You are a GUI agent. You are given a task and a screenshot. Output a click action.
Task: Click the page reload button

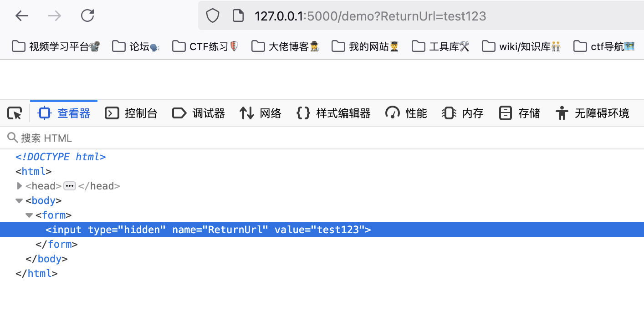pos(87,15)
